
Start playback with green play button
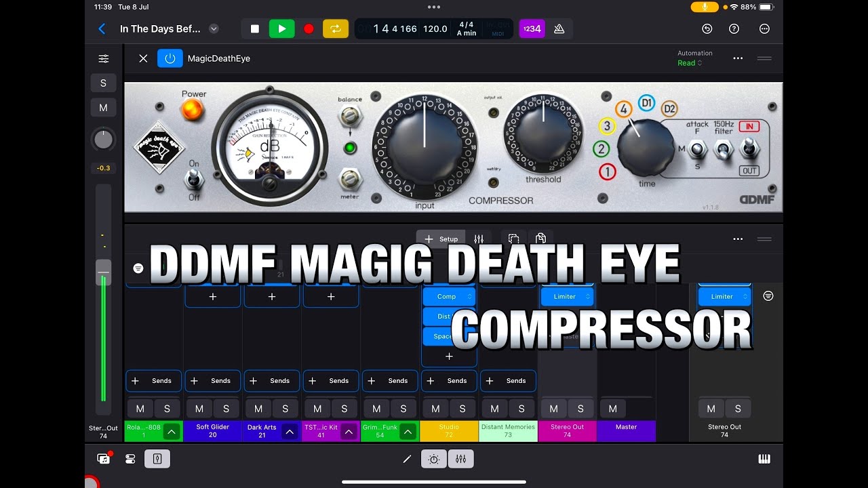[x=281, y=28]
